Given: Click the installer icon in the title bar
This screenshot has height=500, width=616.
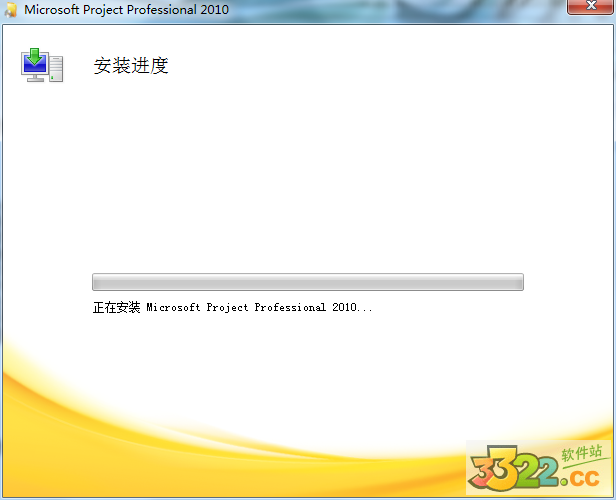Looking at the screenshot, I should click(x=11, y=10).
